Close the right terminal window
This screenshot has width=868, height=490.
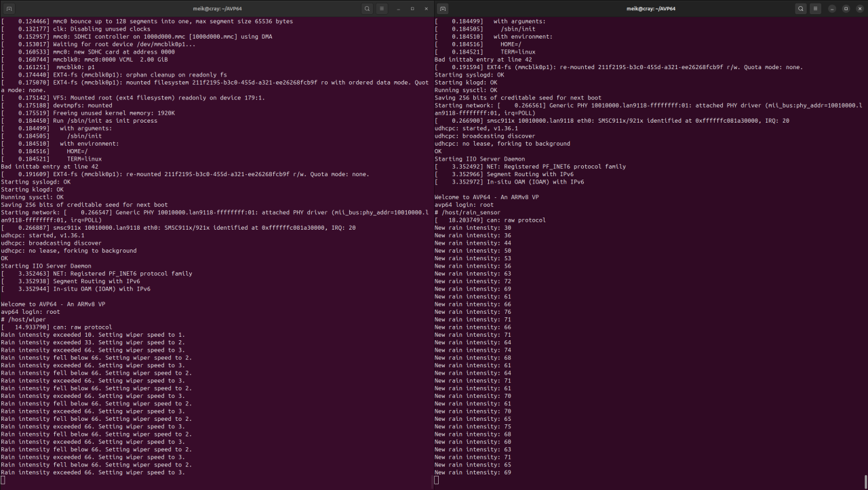tap(859, 9)
